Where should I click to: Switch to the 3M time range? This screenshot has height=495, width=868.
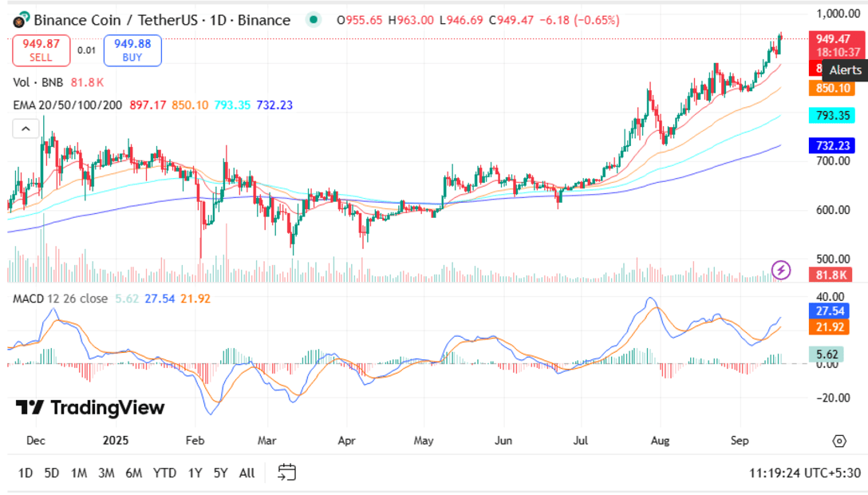106,473
